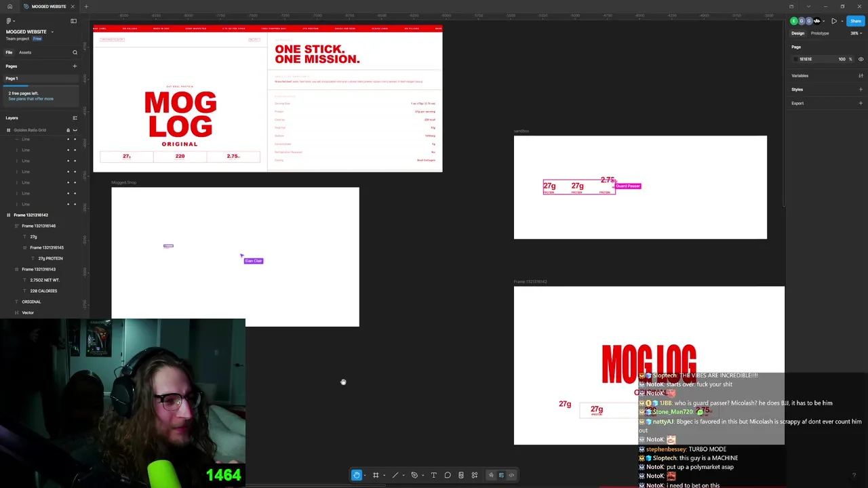This screenshot has height=488, width=868.
Task: Switch to the File tab
Action: click(9, 52)
